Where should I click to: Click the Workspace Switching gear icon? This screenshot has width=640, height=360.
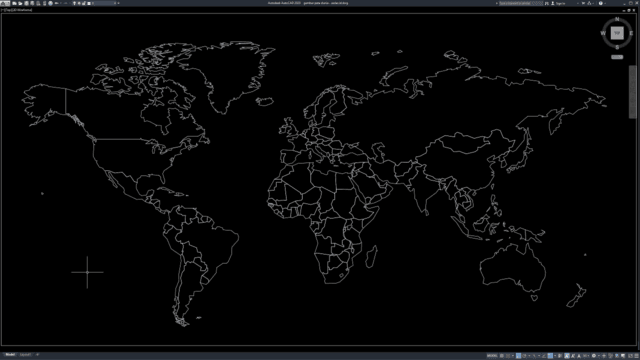tap(594, 356)
